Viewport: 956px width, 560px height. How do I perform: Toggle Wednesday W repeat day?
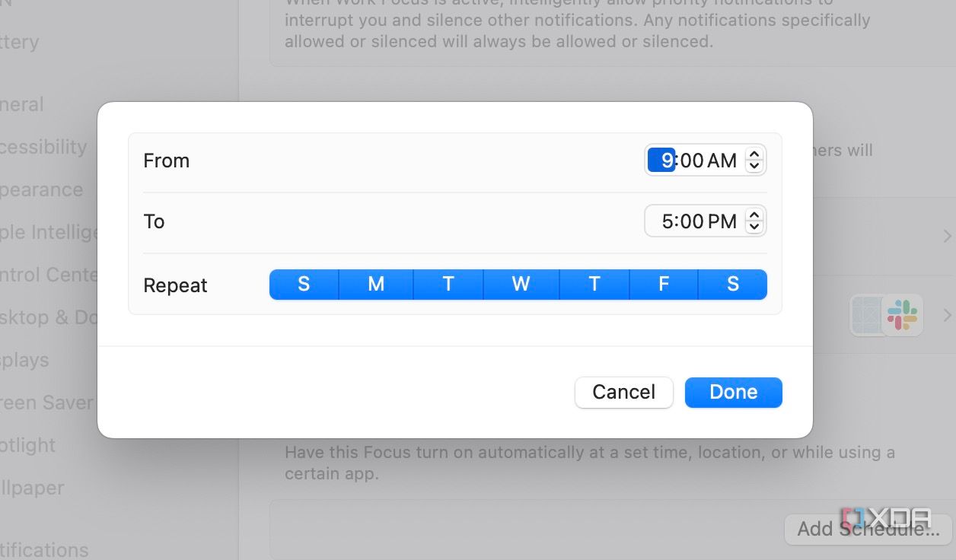pyautogui.click(x=521, y=285)
